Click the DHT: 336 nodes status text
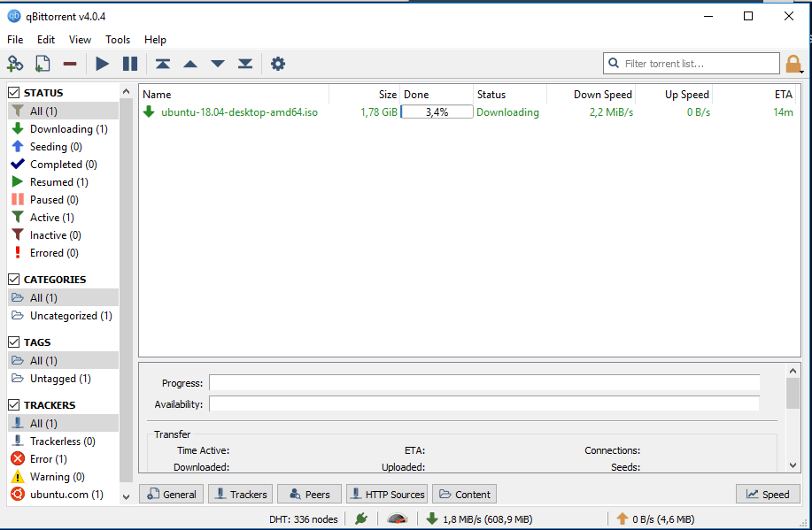Screen dimensions: 812x530 point(304,519)
